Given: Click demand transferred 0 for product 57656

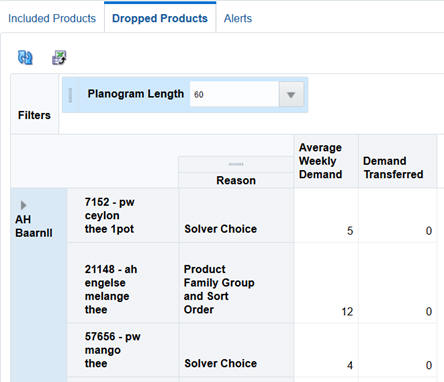Looking at the screenshot, I should (429, 365).
